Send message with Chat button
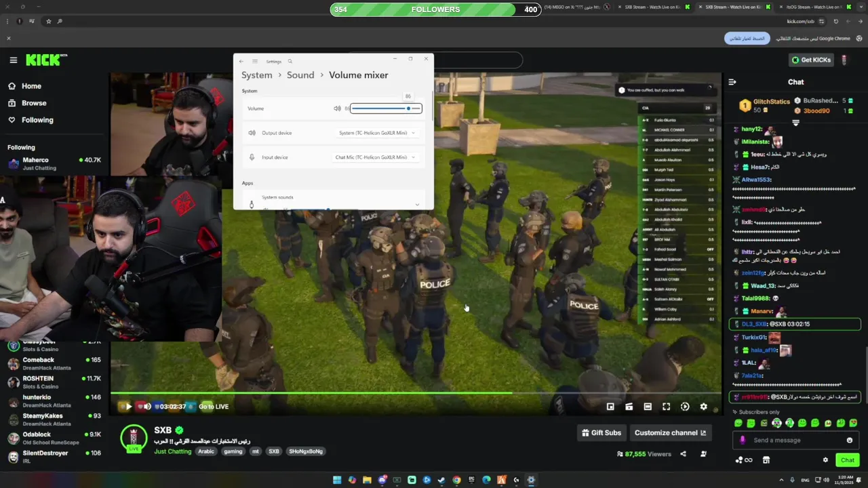Viewport: 868px width, 488px height. coord(848,460)
